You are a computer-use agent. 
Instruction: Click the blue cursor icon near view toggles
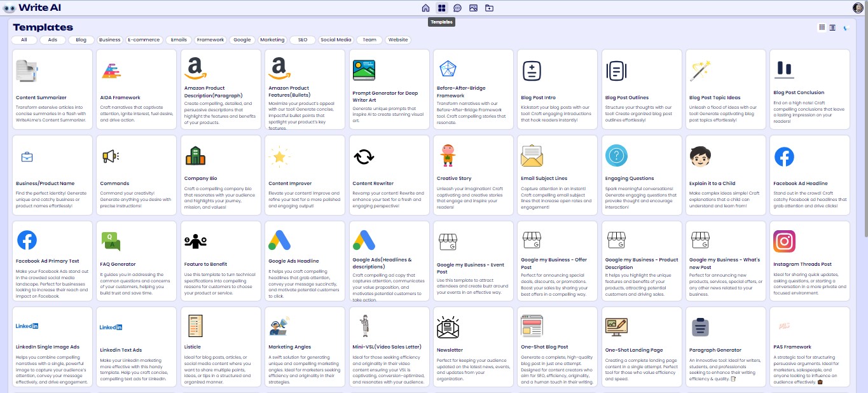tap(844, 27)
